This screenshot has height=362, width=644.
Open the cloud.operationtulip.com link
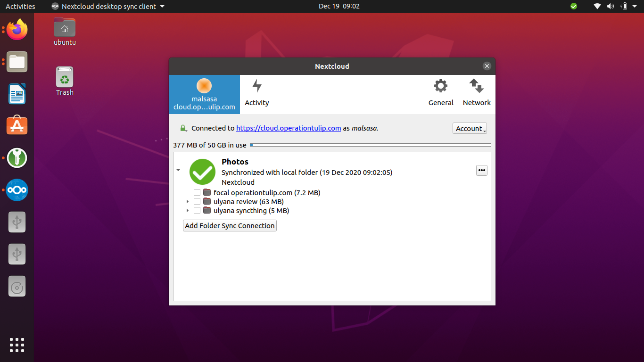coord(289,128)
